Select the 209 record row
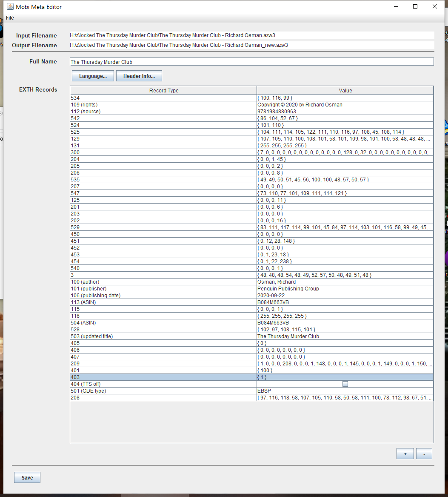The image size is (448, 497). click(252, 364)
